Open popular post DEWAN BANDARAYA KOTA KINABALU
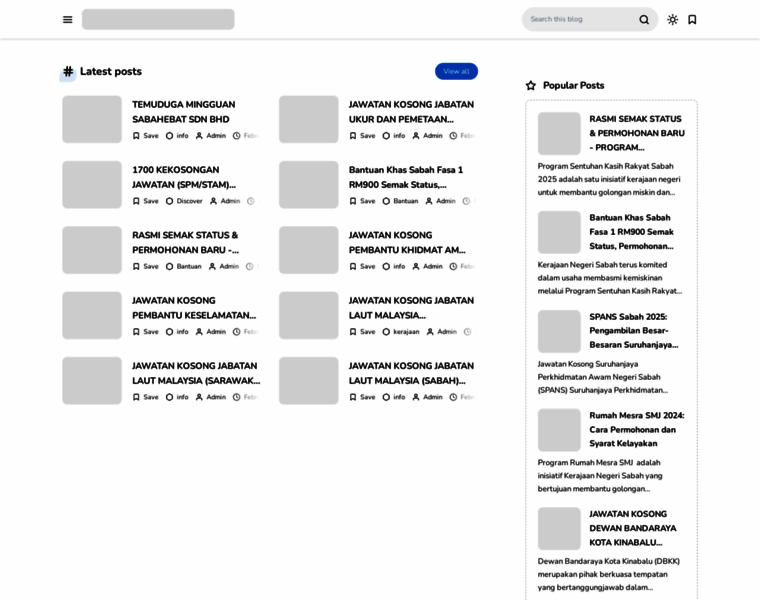This screenshot has height=600, width=760. click(x=633, y=528)
